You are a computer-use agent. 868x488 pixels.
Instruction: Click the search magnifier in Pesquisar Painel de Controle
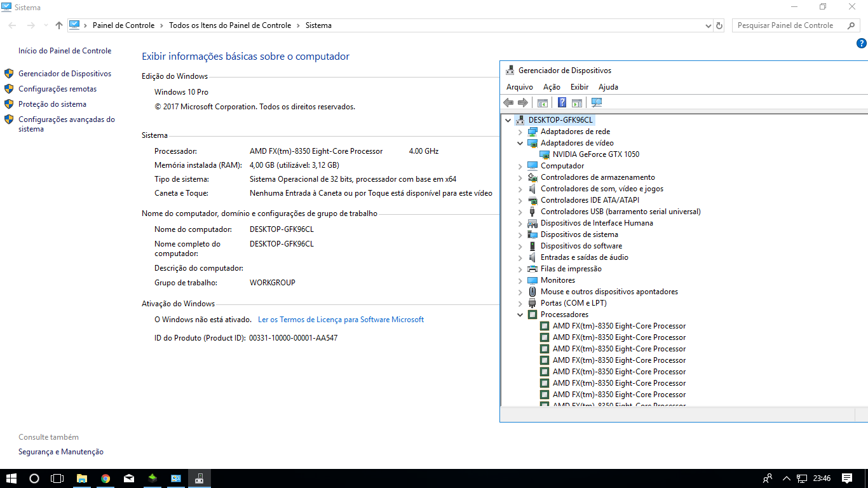point(851,25)
